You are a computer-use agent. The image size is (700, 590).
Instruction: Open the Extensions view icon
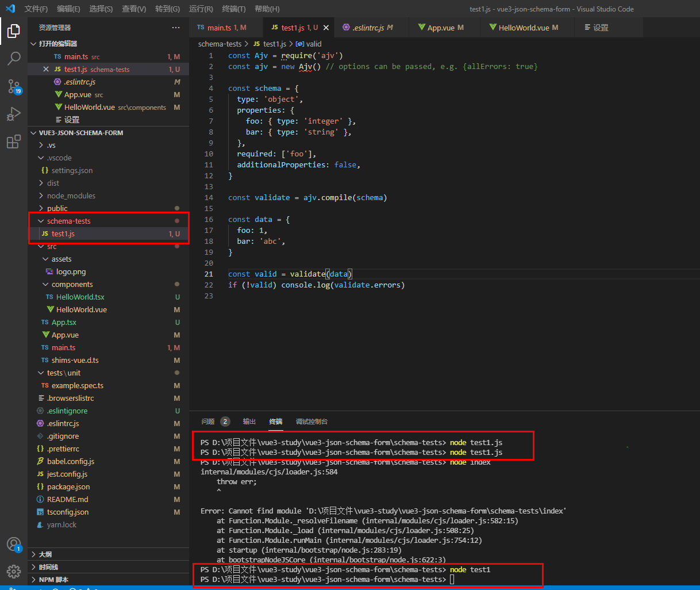(x=14, y=142)
